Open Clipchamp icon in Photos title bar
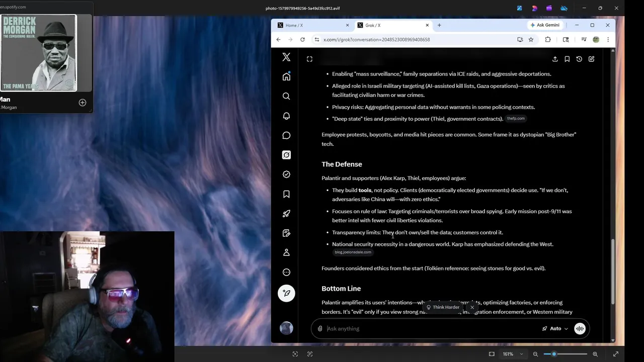This screenshot has width=644, height=362. point(549,8)
